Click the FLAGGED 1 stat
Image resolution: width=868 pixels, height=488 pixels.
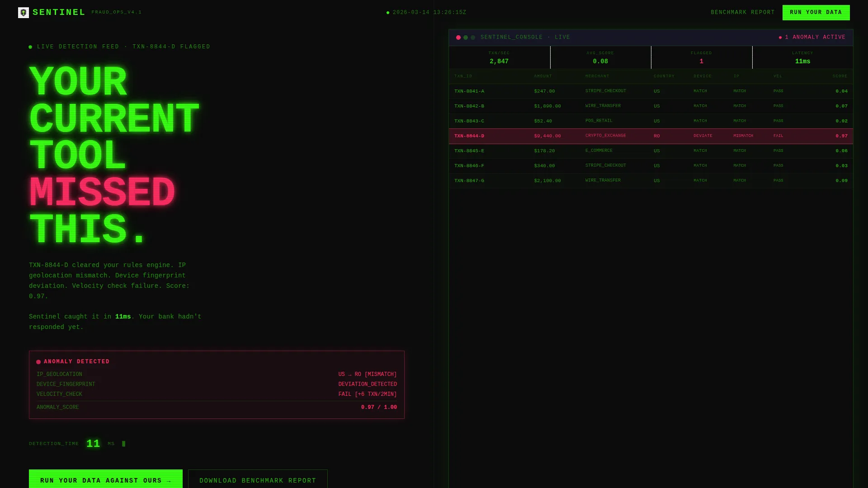[x=701, y=57]
